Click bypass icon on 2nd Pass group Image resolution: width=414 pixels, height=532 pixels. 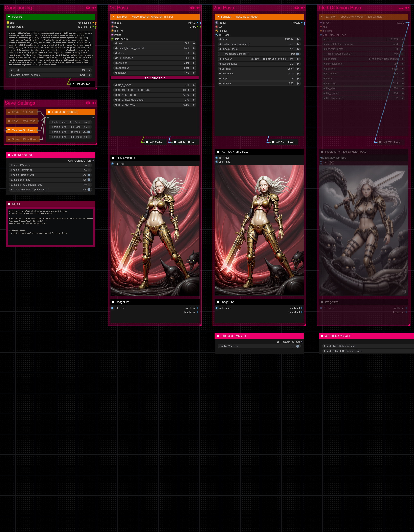click(302, 8)
